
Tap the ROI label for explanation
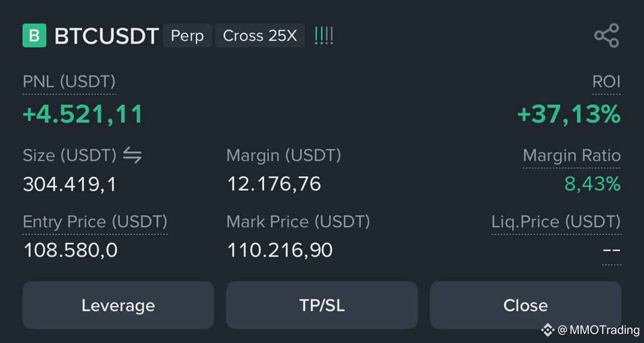tap(606, 81)
